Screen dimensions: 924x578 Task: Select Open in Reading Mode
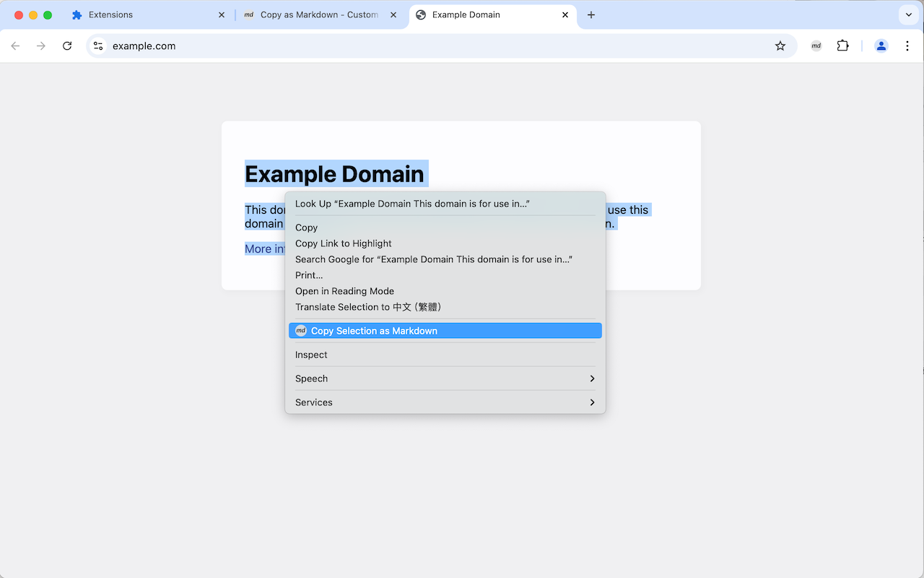[344, 290]
